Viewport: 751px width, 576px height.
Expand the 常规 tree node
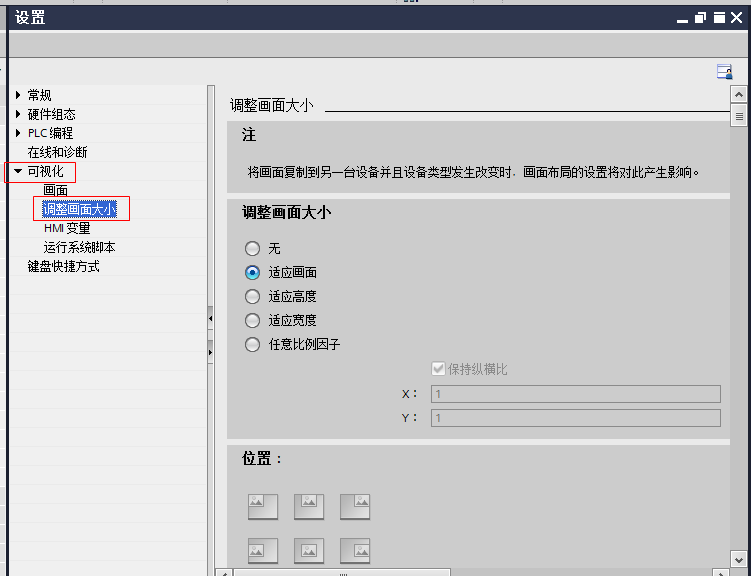click(x=18, y=95)
